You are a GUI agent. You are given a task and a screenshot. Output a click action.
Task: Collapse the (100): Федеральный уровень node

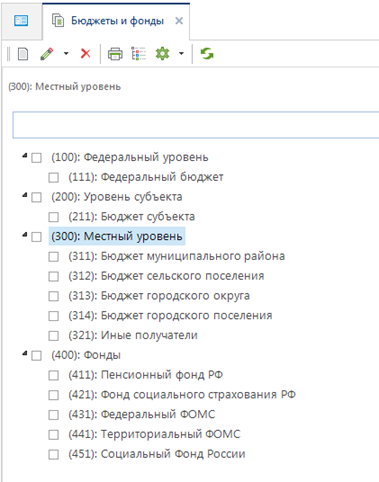coord(24,156)
